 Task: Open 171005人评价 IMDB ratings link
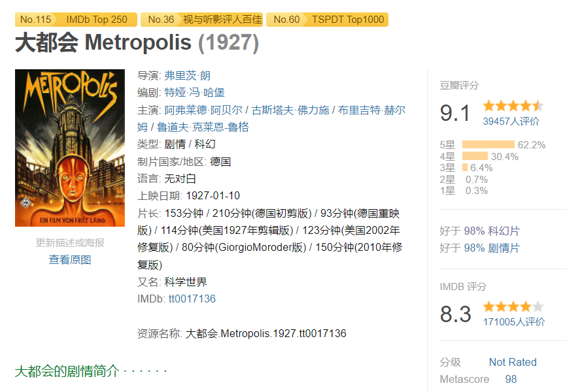514,322
